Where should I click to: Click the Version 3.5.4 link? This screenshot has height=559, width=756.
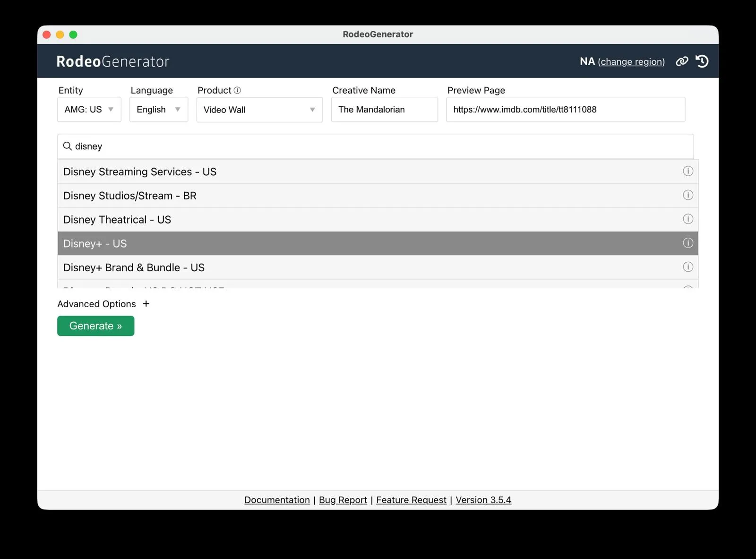483,500
